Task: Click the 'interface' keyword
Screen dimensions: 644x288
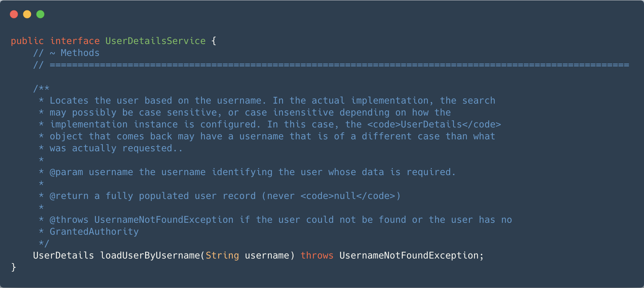Action: coord(75,41)
